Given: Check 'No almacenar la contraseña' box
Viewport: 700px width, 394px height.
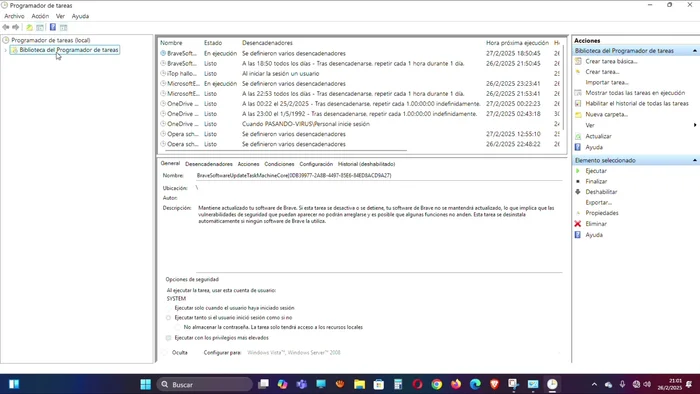Looking at the screenshot, I should click(178, 327).
